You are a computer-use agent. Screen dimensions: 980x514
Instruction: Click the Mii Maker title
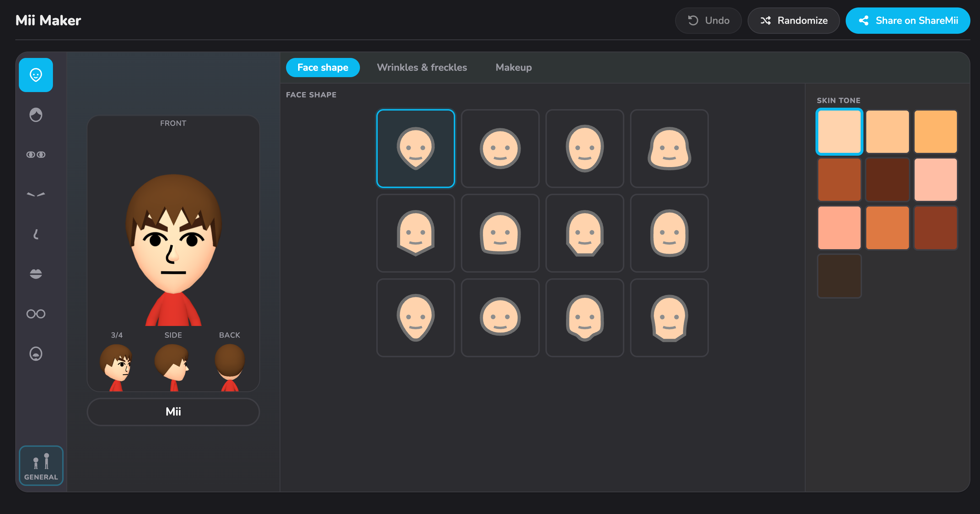(48, 21)
